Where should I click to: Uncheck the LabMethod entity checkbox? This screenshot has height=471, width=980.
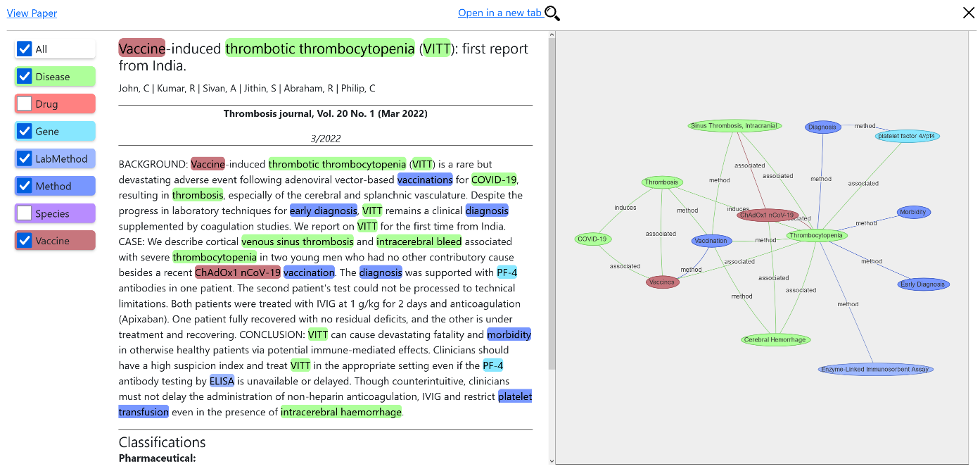tap(25, 158)
